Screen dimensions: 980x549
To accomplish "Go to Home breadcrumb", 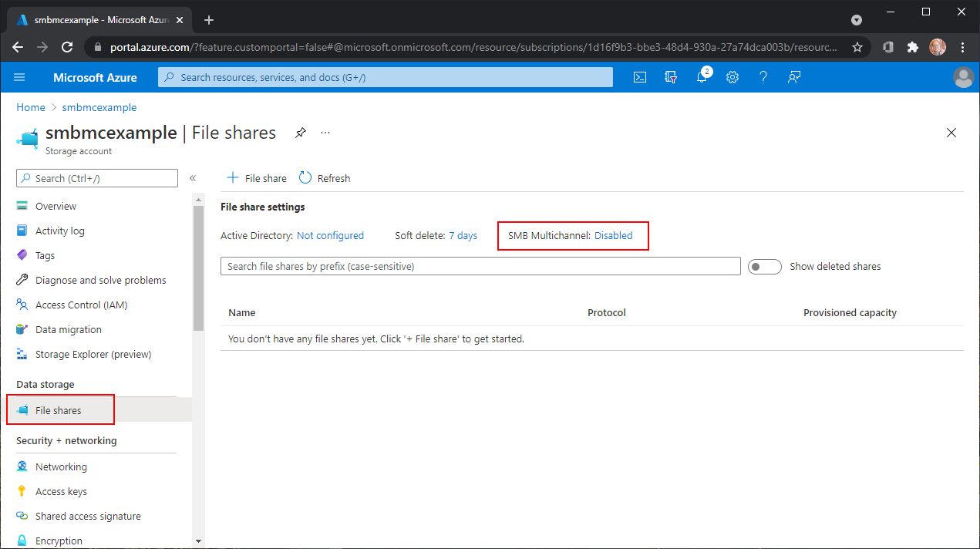I will [31, 107].
